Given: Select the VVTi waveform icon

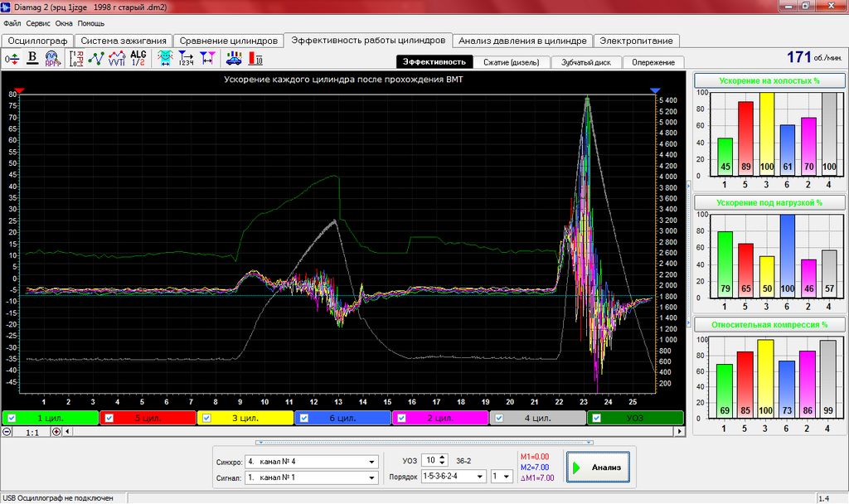Looking at the screenshot, I should 117,59.
